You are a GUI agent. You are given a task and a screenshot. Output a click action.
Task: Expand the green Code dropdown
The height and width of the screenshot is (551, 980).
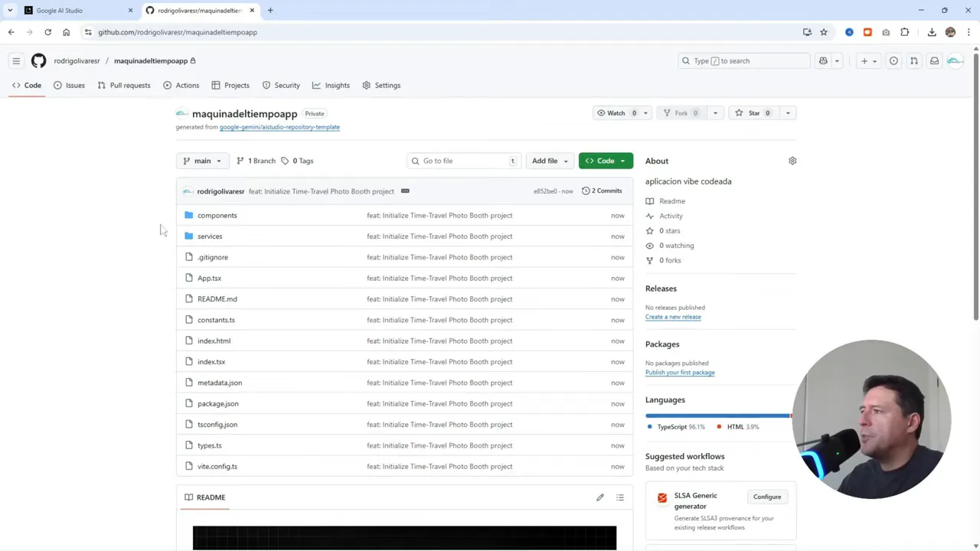click(606, 161)
